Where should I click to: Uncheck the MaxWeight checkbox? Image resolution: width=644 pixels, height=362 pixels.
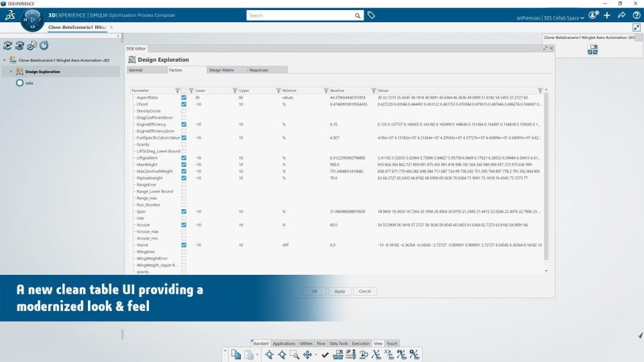click(184, 165)
